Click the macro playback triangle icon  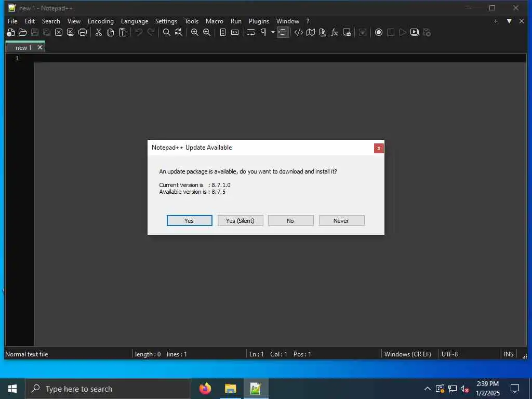point(403,33)
